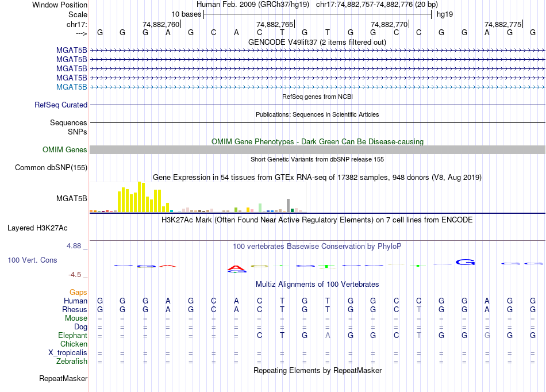Click the hg19 label beside scale bar

tap(445, 14)
